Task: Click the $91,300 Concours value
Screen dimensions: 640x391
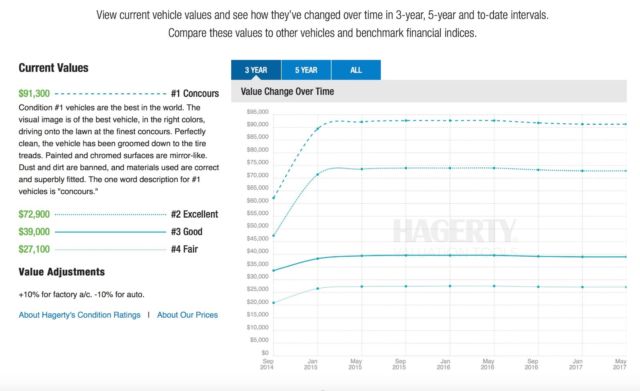Action: 34,93
